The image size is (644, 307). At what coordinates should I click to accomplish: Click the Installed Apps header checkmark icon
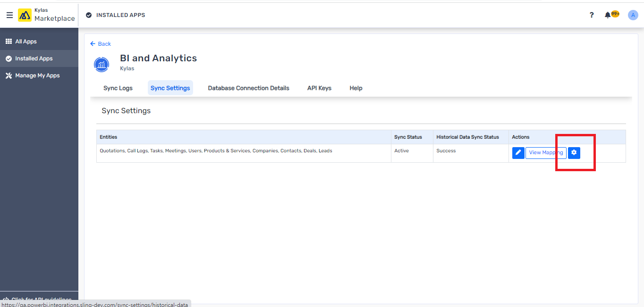pos(89,15)
